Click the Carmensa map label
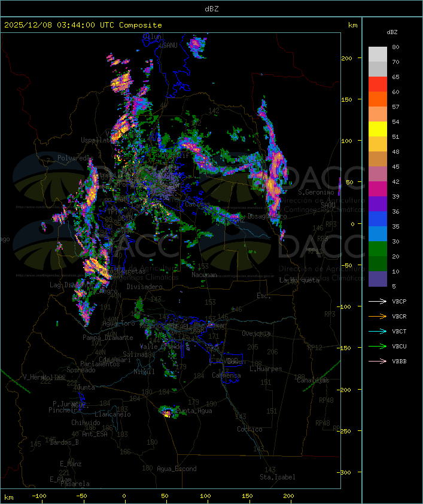 [226, 375]
